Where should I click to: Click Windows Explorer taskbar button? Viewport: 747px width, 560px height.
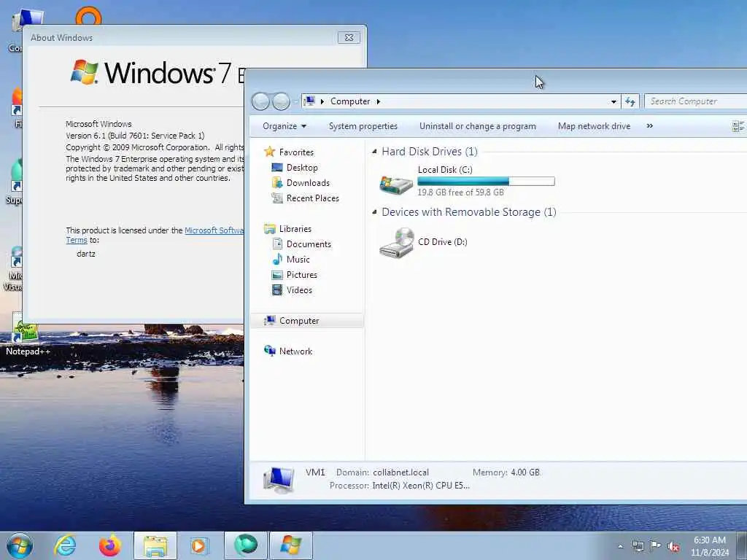155,545
